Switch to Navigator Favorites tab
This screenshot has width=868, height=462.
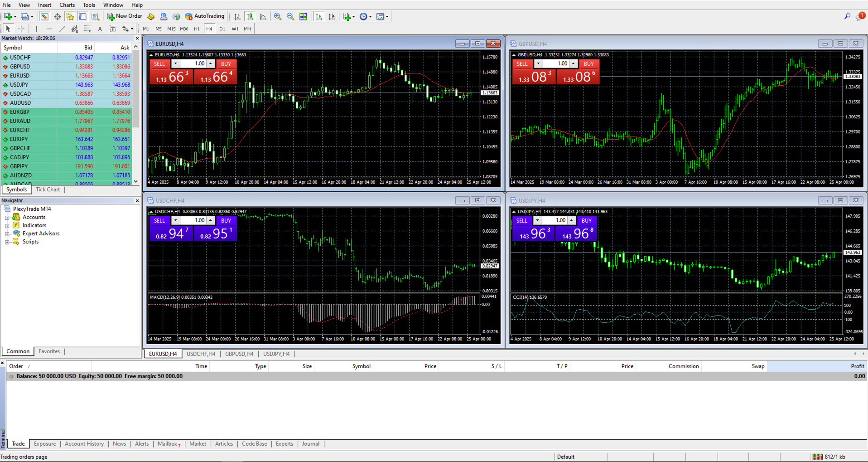[x=49, y=351]
